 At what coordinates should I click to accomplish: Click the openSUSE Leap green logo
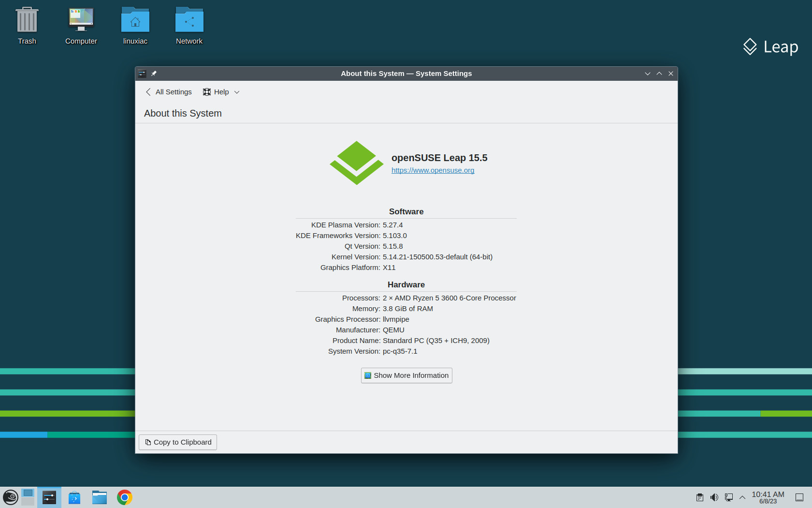point(357,163)
